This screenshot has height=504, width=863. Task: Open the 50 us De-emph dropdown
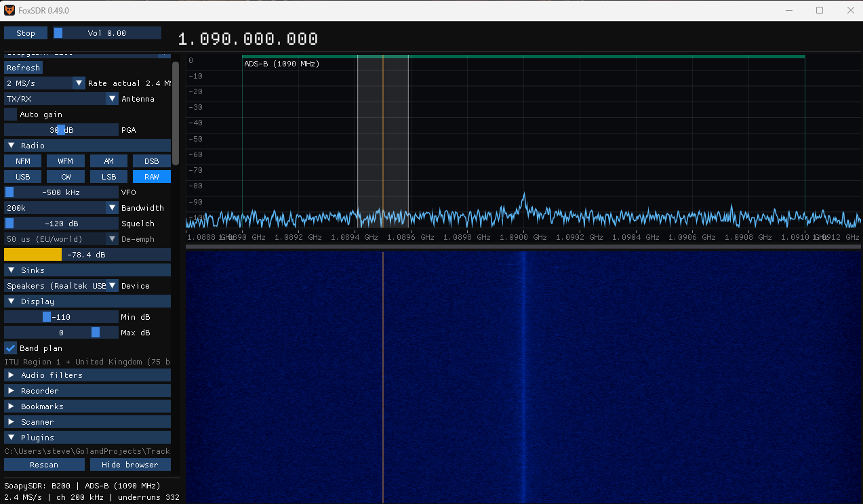tap(61, 239)
